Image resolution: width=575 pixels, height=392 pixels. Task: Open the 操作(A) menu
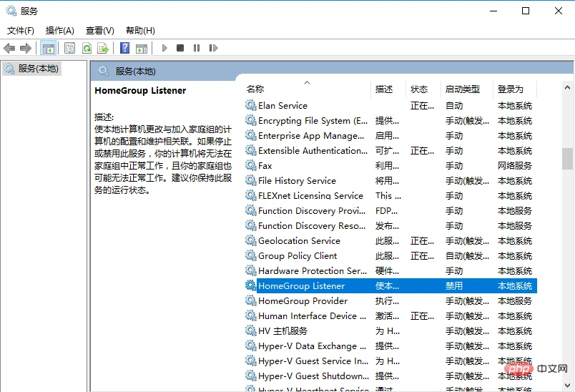pyautogui.click(x=60, y=31)
